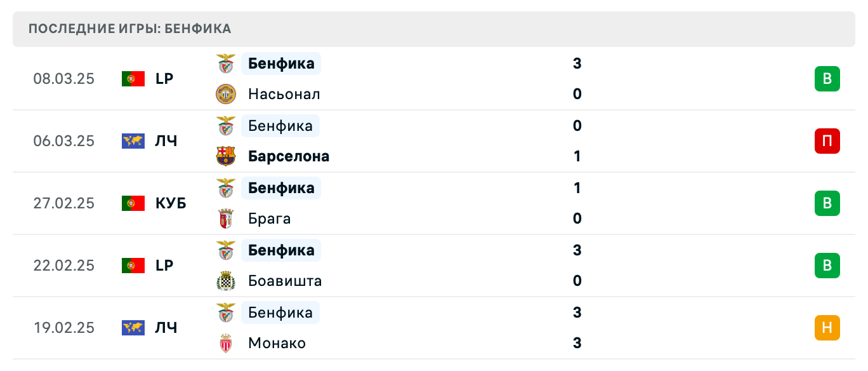The image size is (868, 371).
Task: Click Champions League icon beside 19.02.25 match
Action: coord(133,328)
